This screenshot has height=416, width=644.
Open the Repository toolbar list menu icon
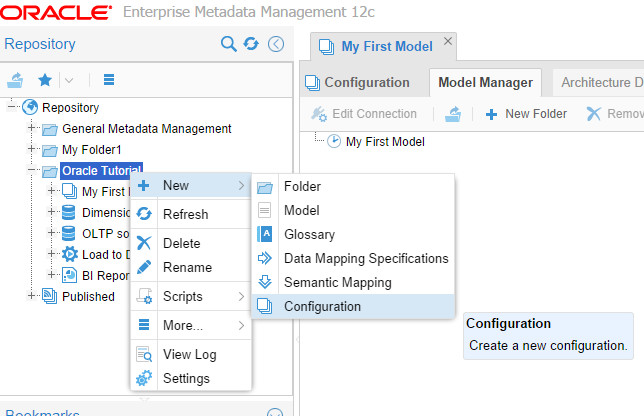[x=109, y=79]
